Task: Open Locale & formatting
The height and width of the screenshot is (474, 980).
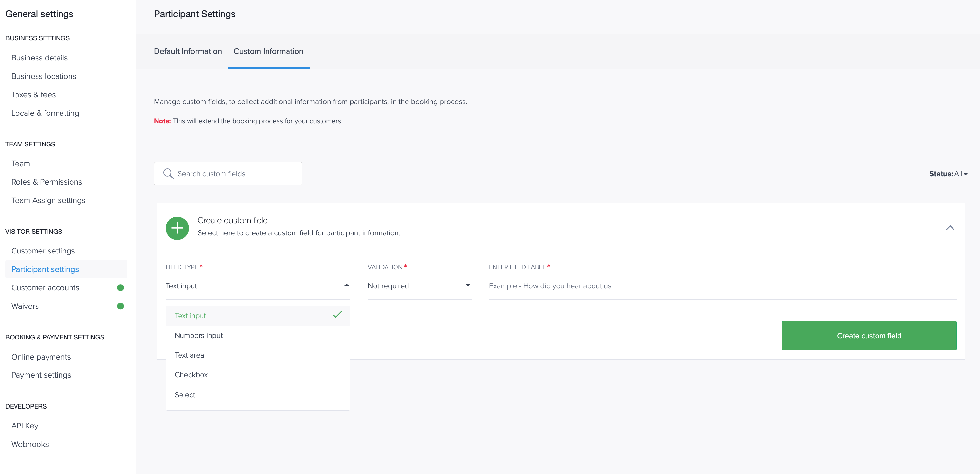Action: (x=45, y=113)
